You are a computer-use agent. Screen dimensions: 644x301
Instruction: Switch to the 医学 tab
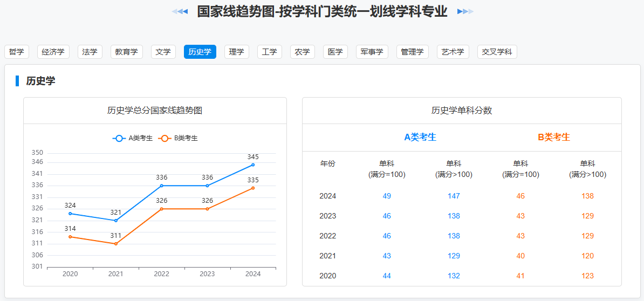tap(335, 52)
